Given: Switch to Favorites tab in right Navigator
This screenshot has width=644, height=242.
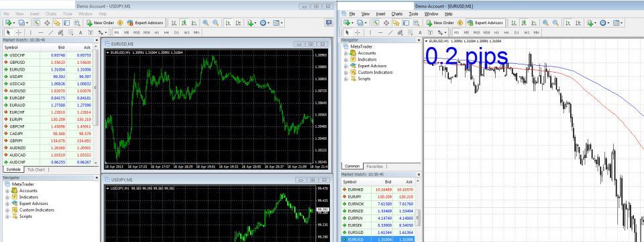Looking at the screenshot, I should [x=374, y=166].
